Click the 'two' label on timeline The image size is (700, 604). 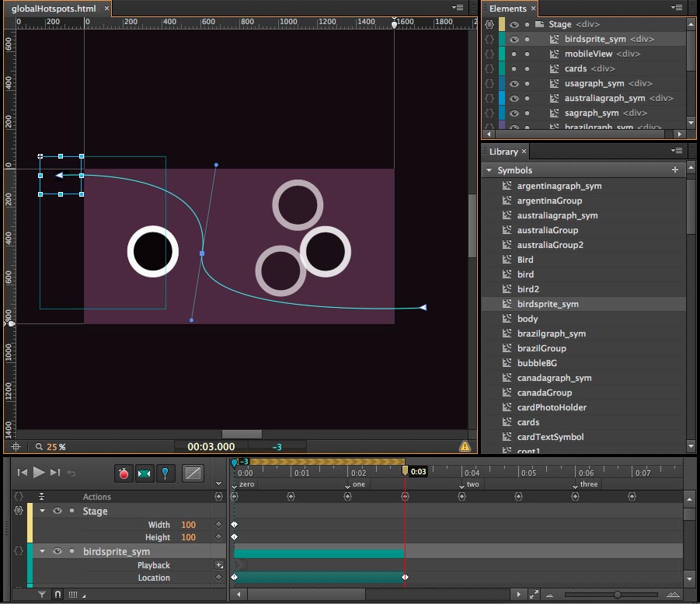point(473,484)
